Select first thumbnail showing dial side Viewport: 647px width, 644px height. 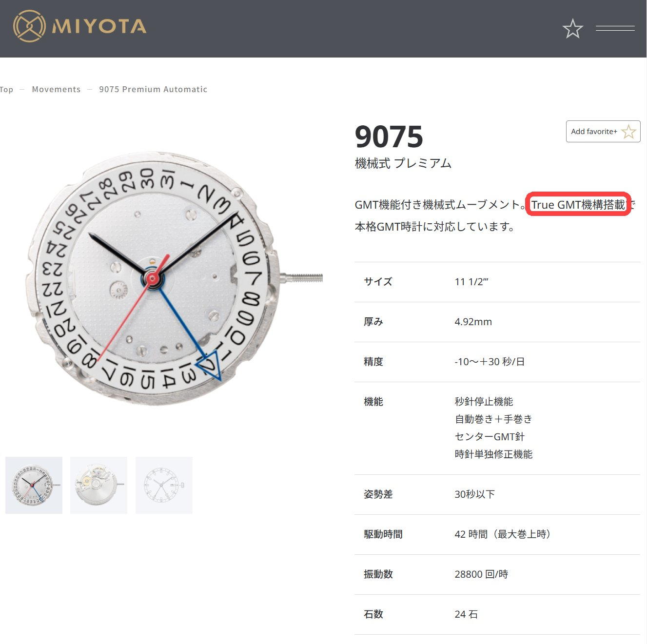(34, 485)
